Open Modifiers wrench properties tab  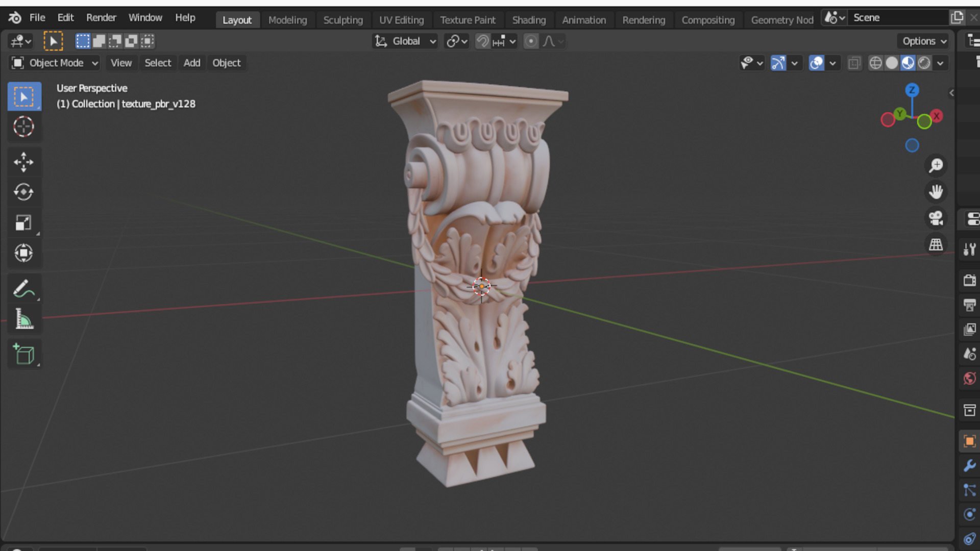coord(969,466)
